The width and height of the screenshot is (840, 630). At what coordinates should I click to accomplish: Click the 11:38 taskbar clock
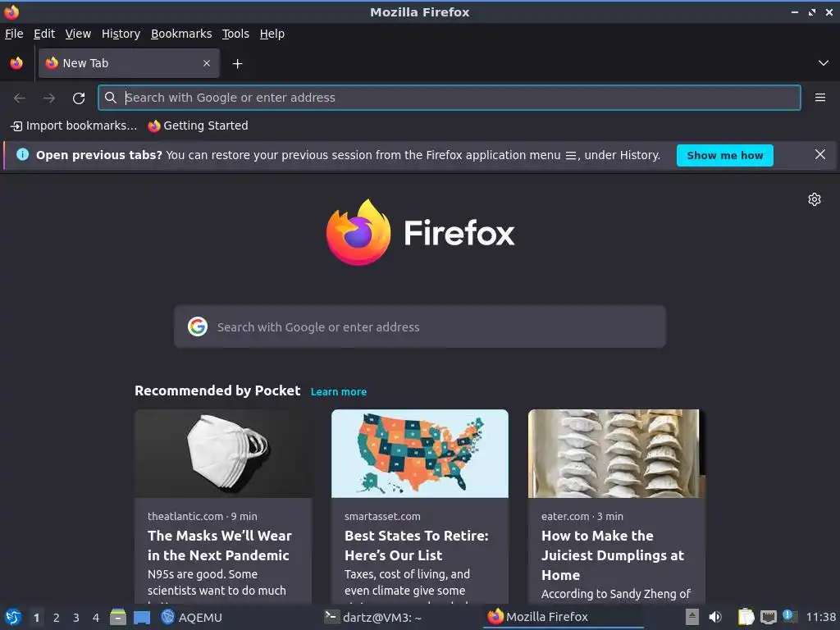[x=820, y=617]
